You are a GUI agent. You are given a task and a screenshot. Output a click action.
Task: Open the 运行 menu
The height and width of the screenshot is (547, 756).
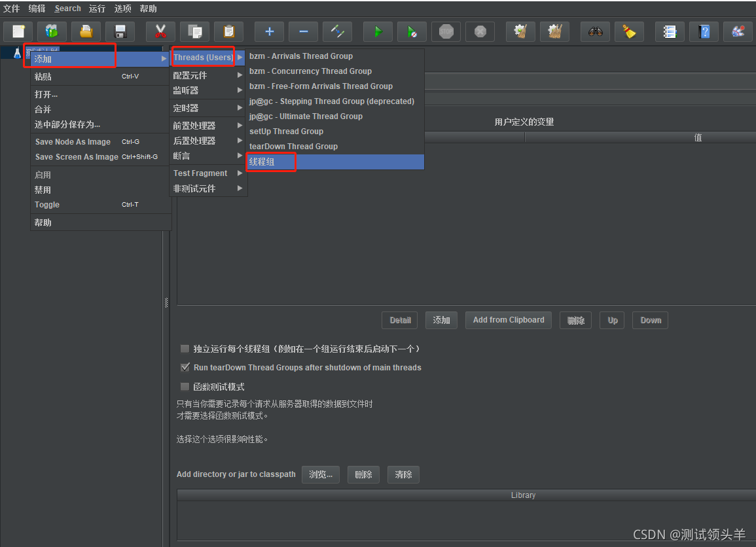pos(97,9)
